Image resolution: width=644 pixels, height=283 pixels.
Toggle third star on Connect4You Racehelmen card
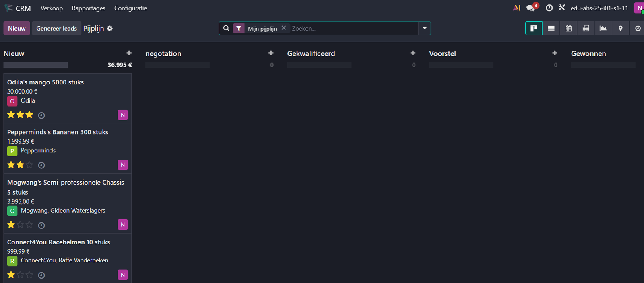pos(29,275)
